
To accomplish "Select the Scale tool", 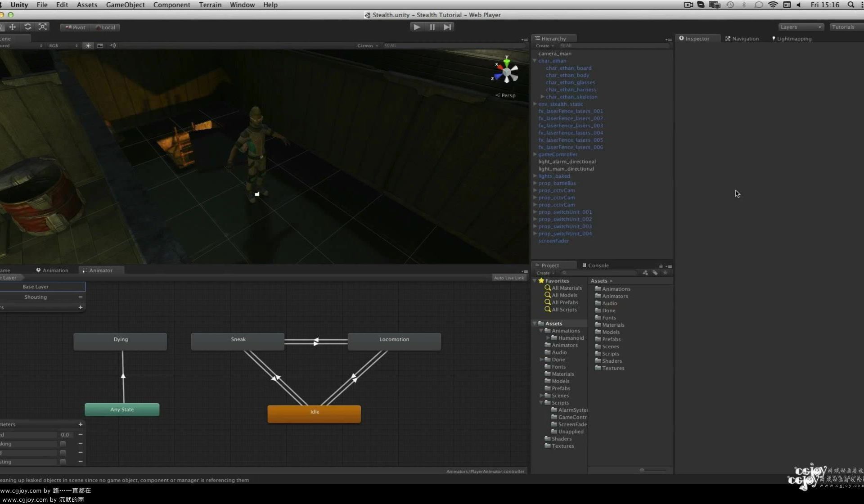I will pyautogui.click(x=43, y=27).
